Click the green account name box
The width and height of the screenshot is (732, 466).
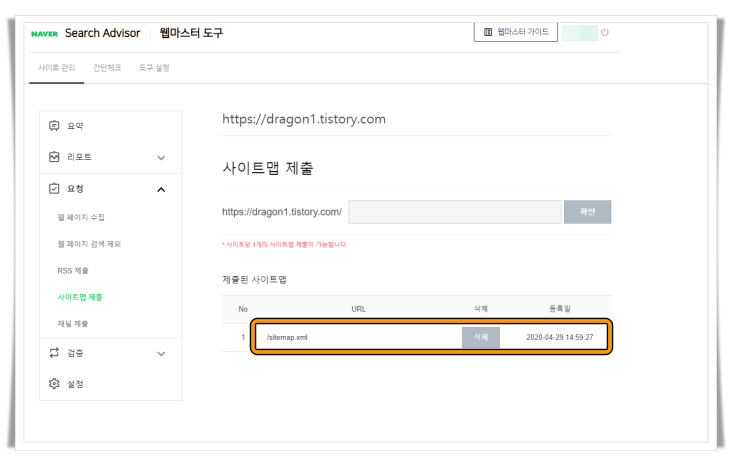(x=580, y=33)
